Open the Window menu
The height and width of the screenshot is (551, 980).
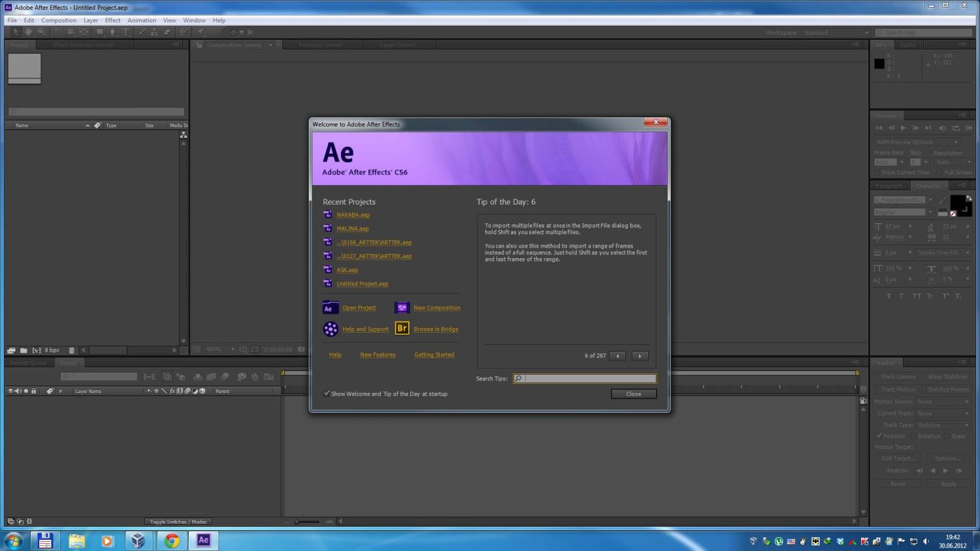click(x=194, y=20)
